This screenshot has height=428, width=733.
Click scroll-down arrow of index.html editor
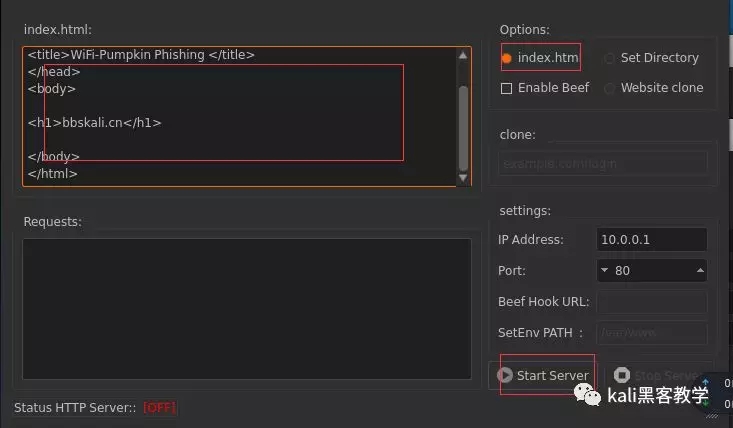pos(462,178)
